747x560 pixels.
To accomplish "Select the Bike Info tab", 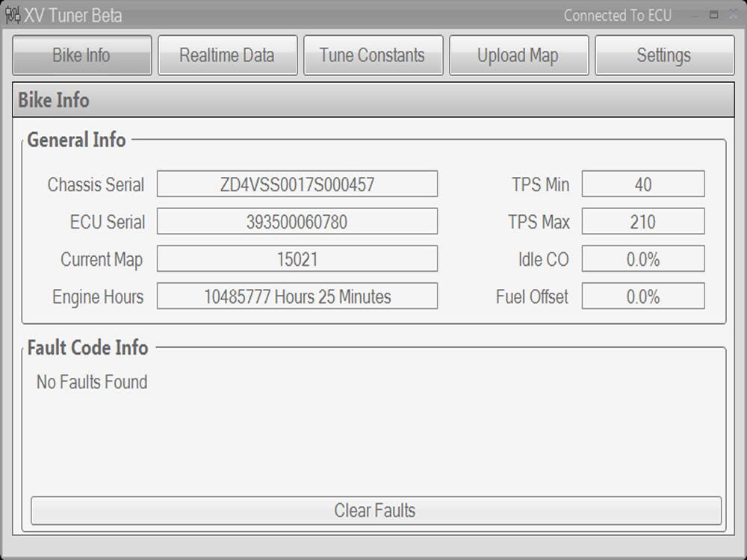I will [81, 54].
